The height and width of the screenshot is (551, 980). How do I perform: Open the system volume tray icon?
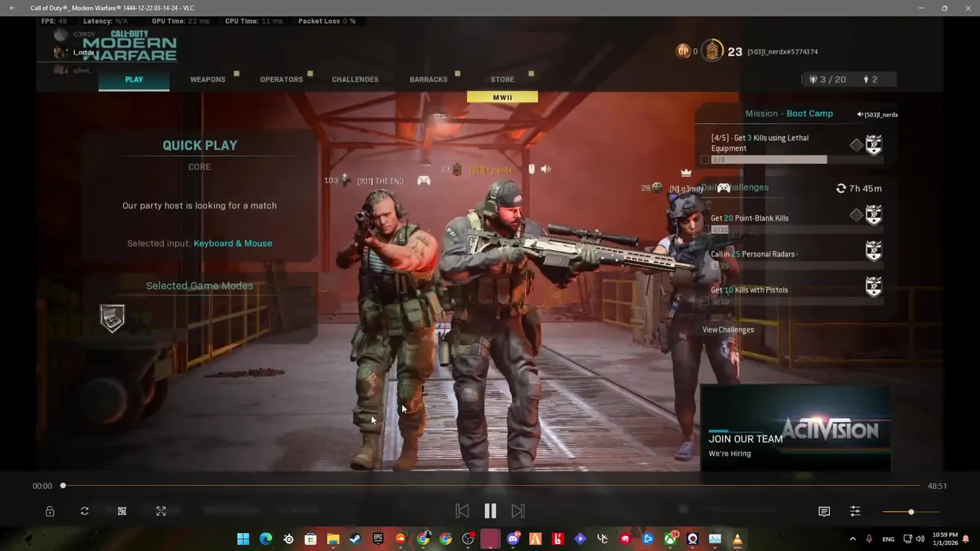tap(920, 539)
